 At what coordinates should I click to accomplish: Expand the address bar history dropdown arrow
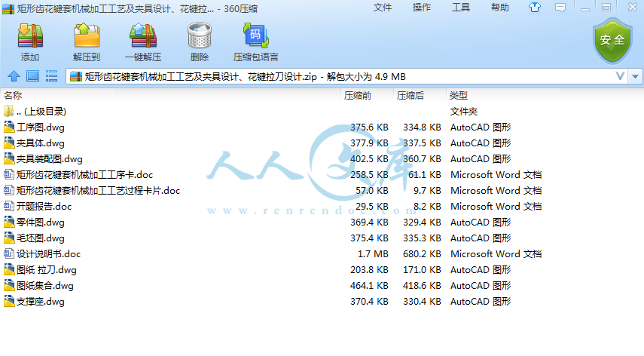[636, 76]
